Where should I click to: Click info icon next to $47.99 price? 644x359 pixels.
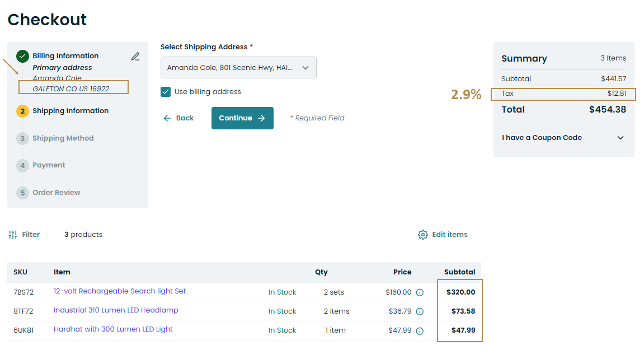click(420, 330)
